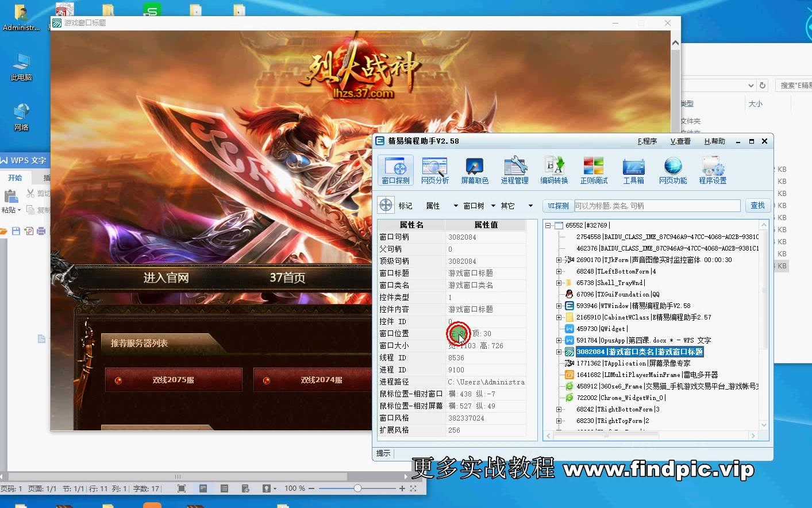
Task: Click the 窗口句柄 value 3082084
Action: tap(486, 237)
